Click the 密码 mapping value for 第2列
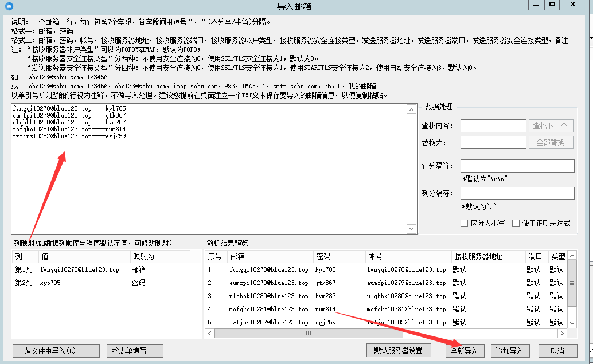593x364 pixels. coord(138,283)
